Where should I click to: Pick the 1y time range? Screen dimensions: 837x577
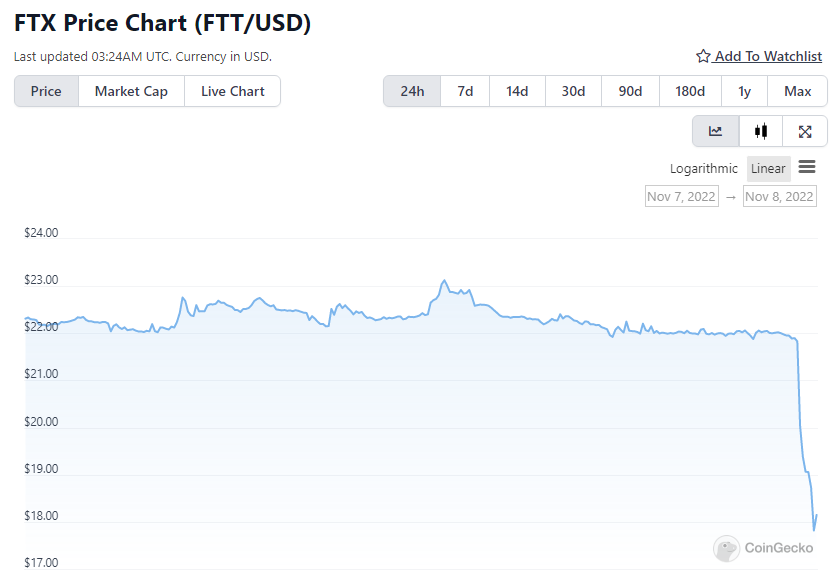point(744,91)
